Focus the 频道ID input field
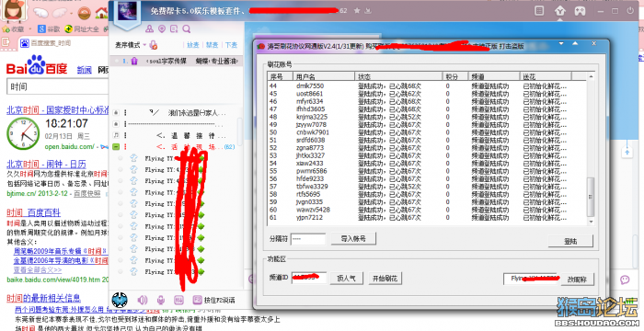 309,278
